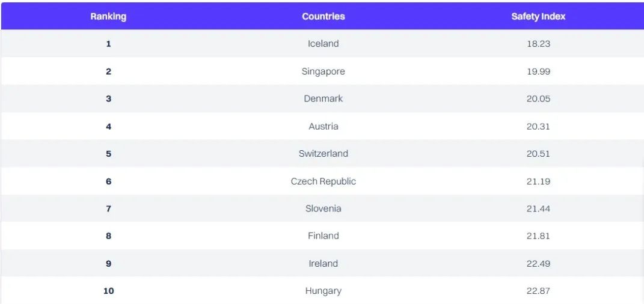Click the Switzerland country name

tap(324, 154)
